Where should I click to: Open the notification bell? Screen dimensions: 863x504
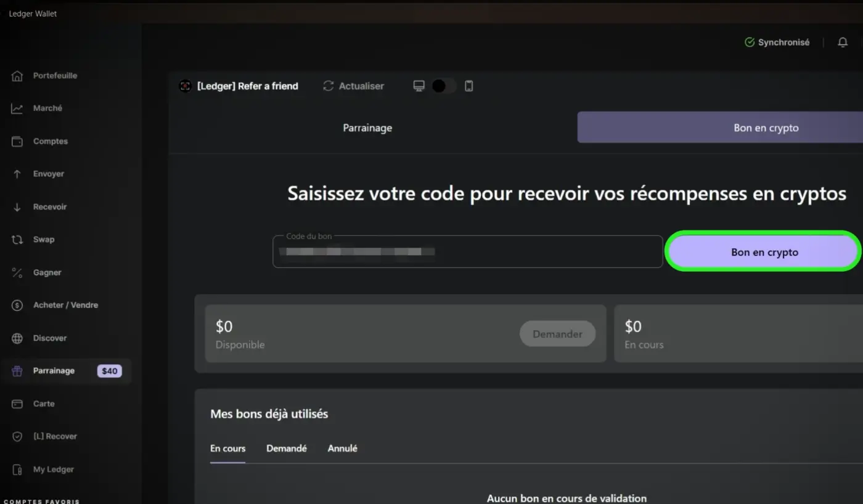coord(842,42)
